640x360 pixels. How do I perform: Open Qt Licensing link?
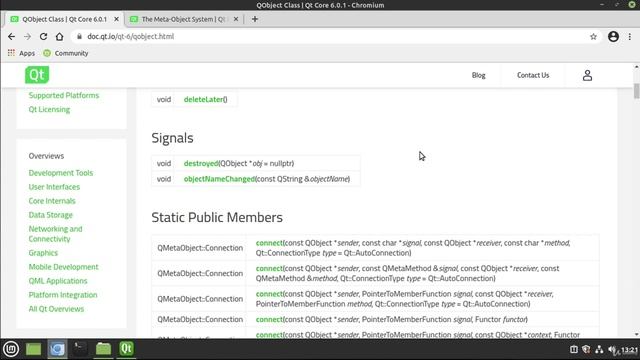pyautogui.click(x=49, y=109)
